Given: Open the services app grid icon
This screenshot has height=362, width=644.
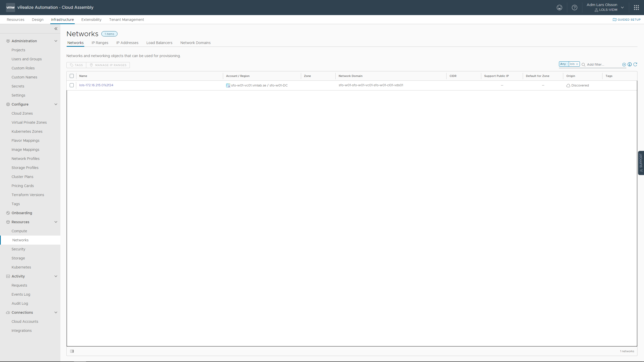Looking at the screenshot, I should click(x=636, y=8).
